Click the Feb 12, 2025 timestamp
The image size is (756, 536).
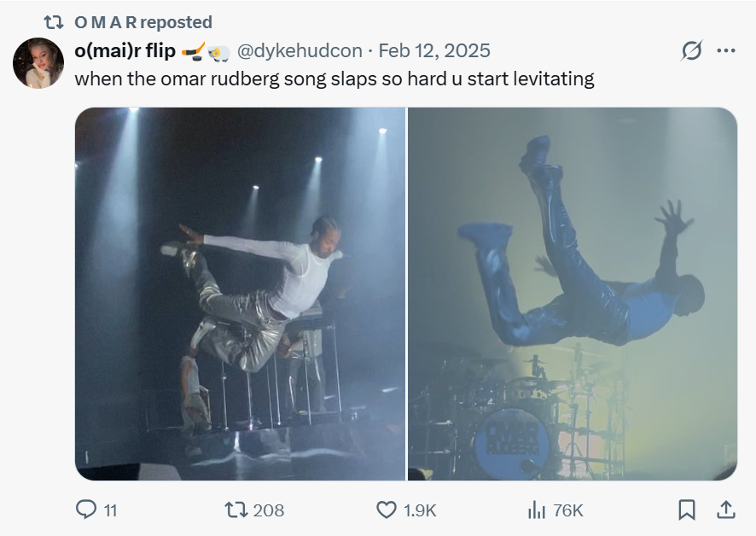click(434, 51)
